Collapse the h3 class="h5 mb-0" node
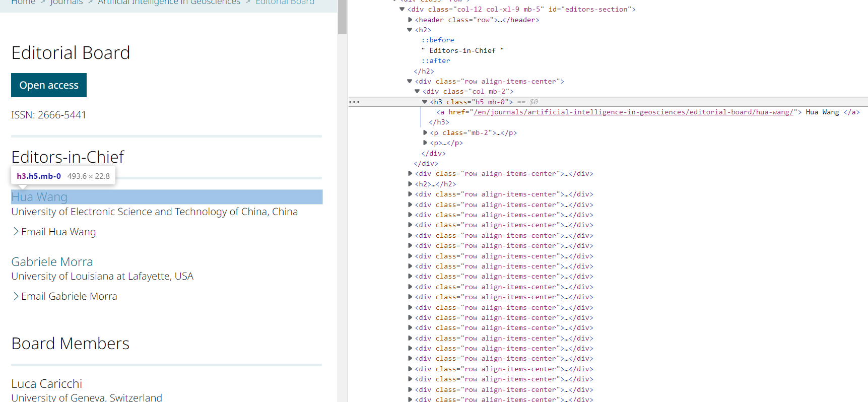 [425, 102]
